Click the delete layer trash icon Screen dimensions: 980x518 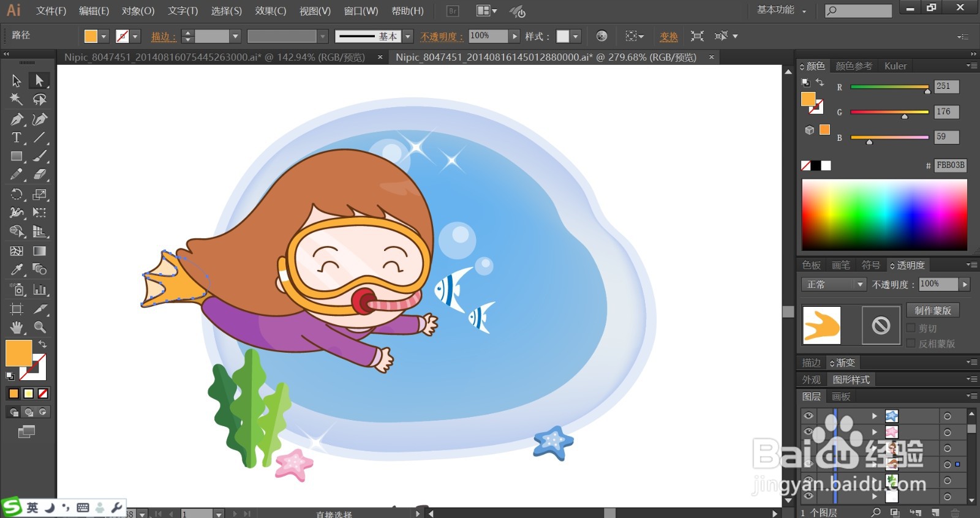955,512
